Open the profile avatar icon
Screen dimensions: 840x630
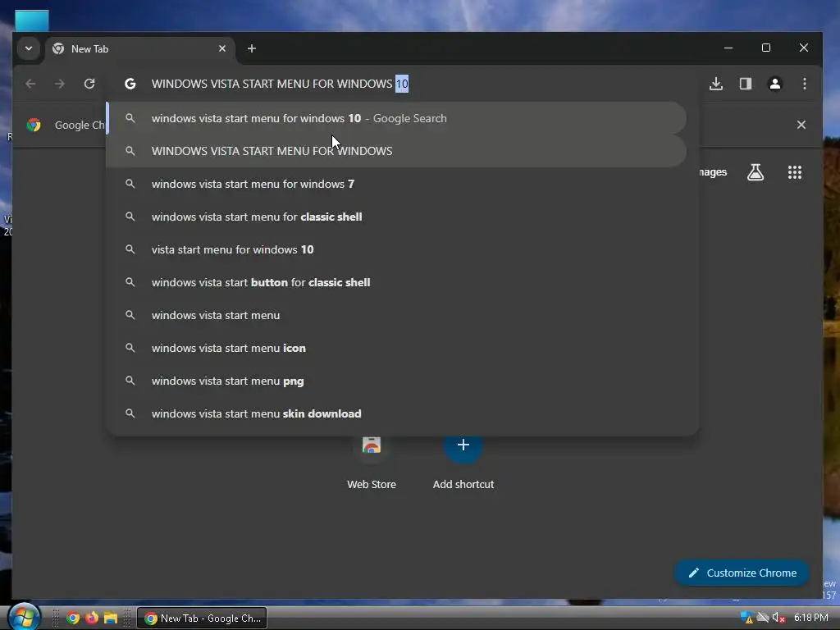774,84
